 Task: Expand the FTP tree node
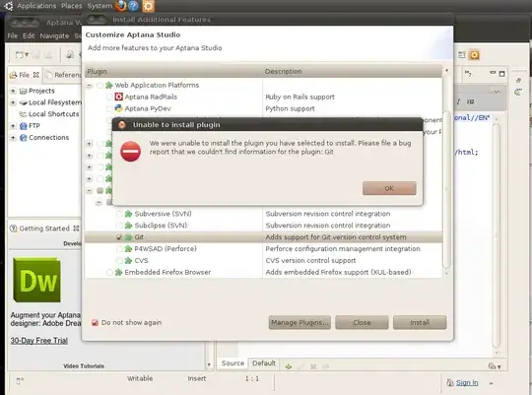13,126
